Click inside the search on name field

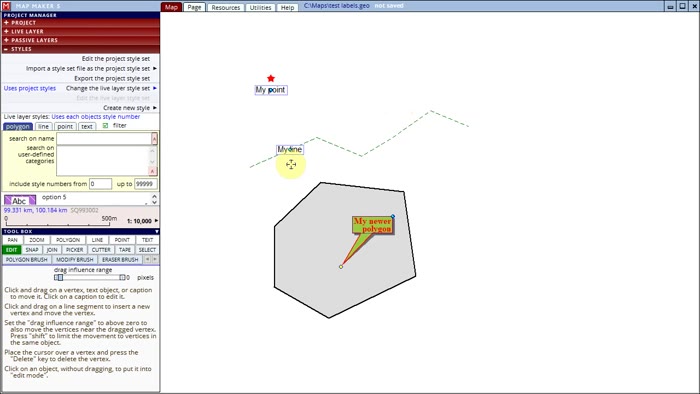tap(104, 139)
